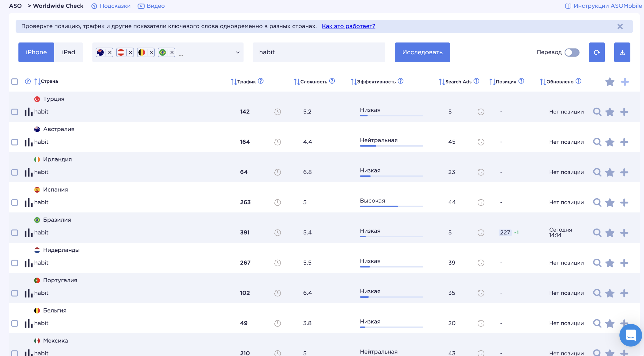
Task: Close the info banner
Action: 620,26
